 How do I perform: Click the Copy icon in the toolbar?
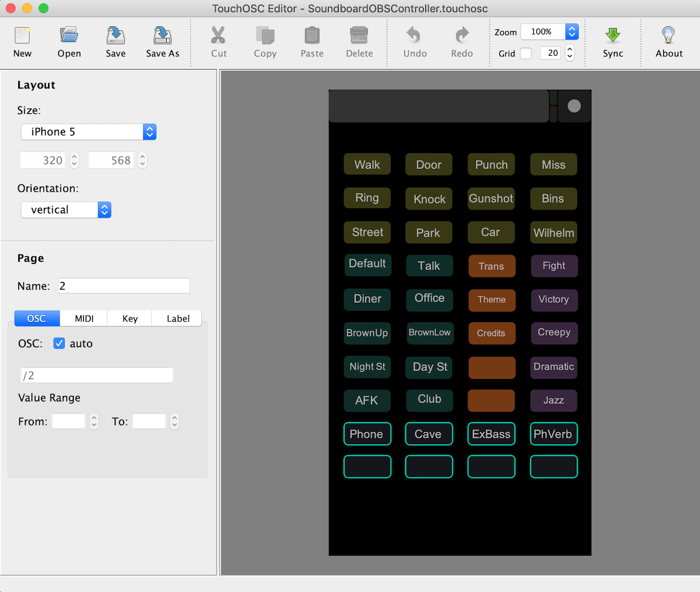[265, 41]
